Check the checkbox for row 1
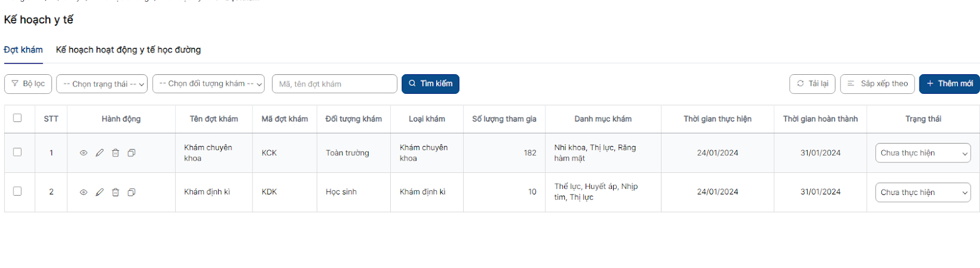Image resolution: width=980 pixels, height=268 pixels. [x=17, y=152]
